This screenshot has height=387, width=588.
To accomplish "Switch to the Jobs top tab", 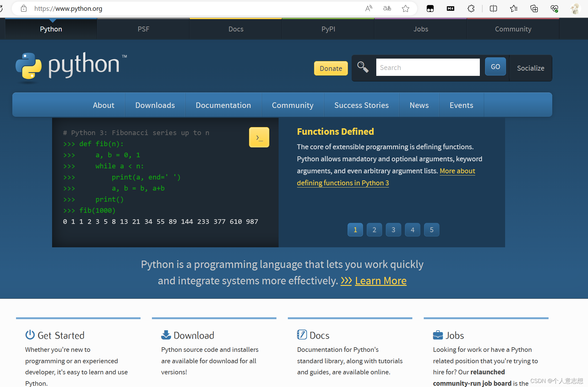I will (421, 29).
